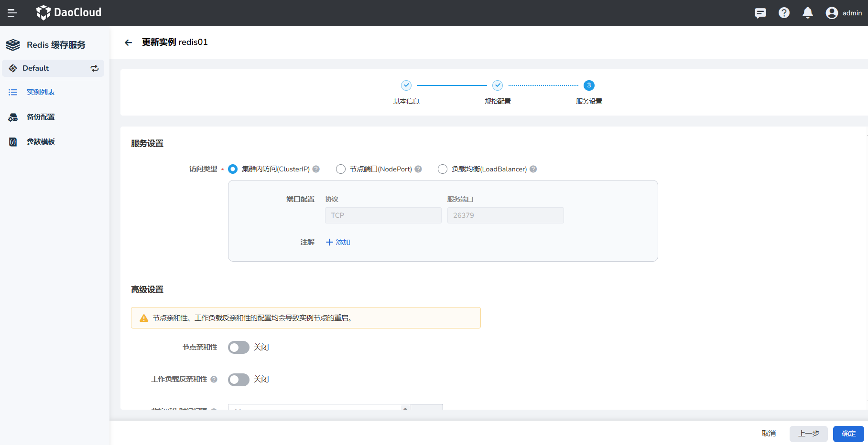This screenshot has width=868, height=445.
Task: Click the warning triangle icon in the alert
Action: (144, 318)
